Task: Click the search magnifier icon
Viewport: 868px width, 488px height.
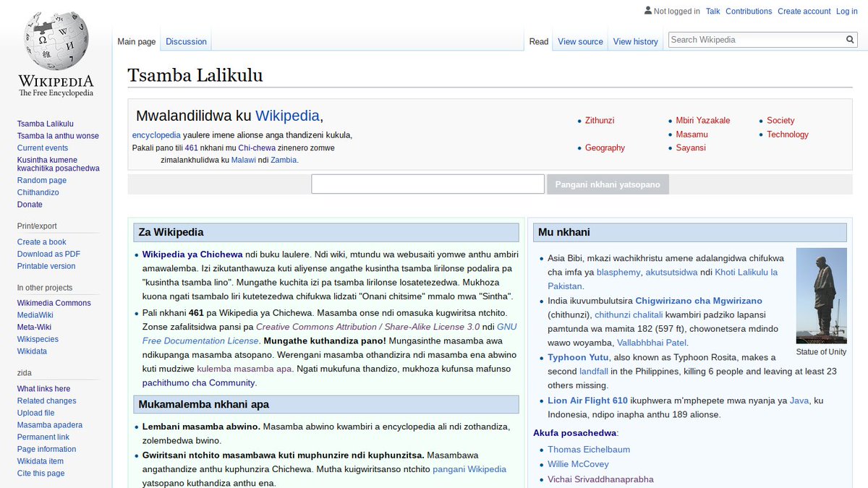Action: (851, 40)
